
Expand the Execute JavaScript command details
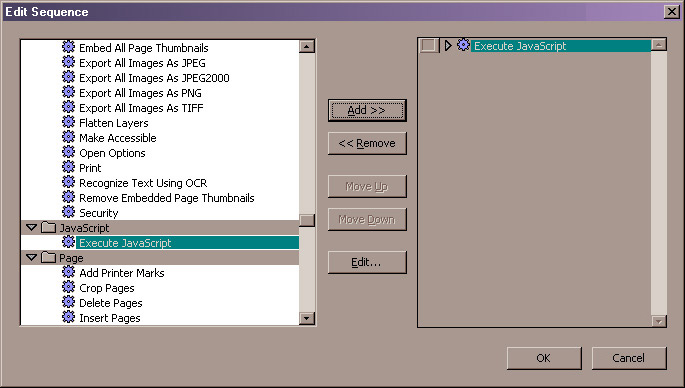point(448,45)
